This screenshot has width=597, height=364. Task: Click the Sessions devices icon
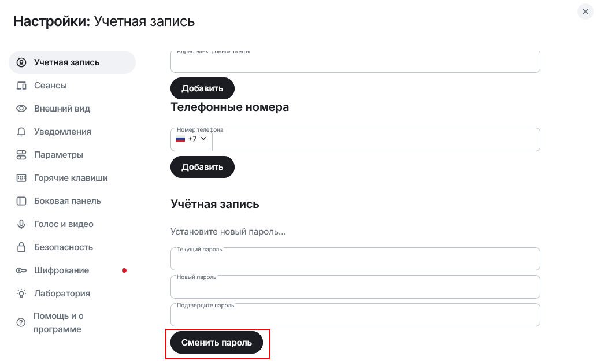(21, 86)
